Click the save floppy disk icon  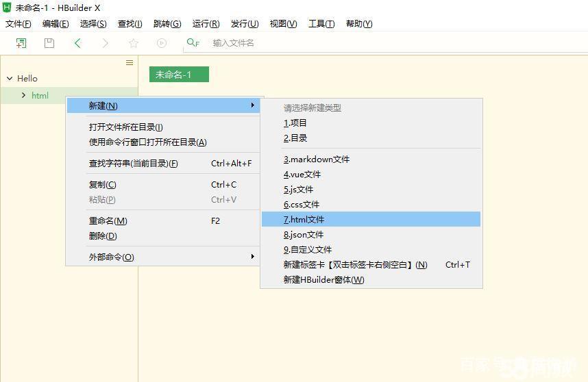pos(49,43)
